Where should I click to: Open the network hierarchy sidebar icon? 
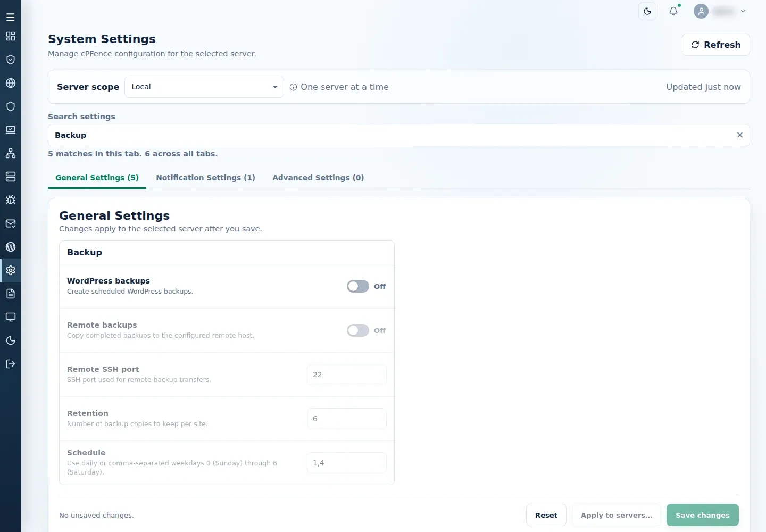(x=11, y=153)
